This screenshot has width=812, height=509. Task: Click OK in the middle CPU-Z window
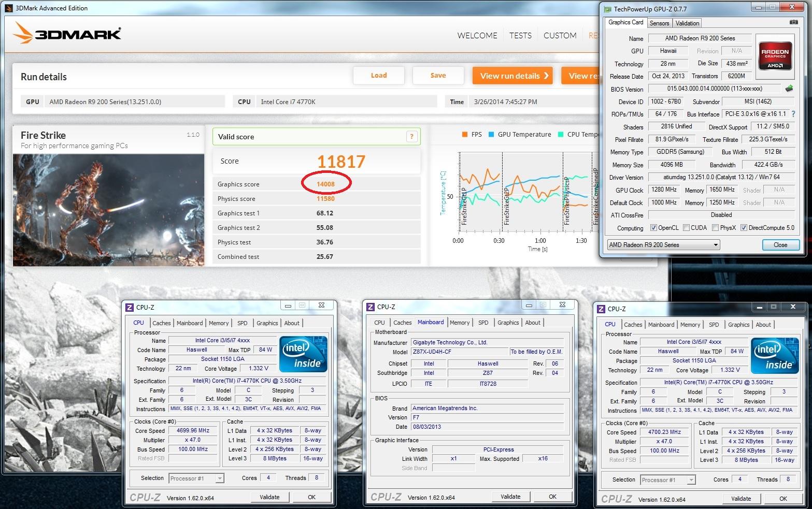553,497
